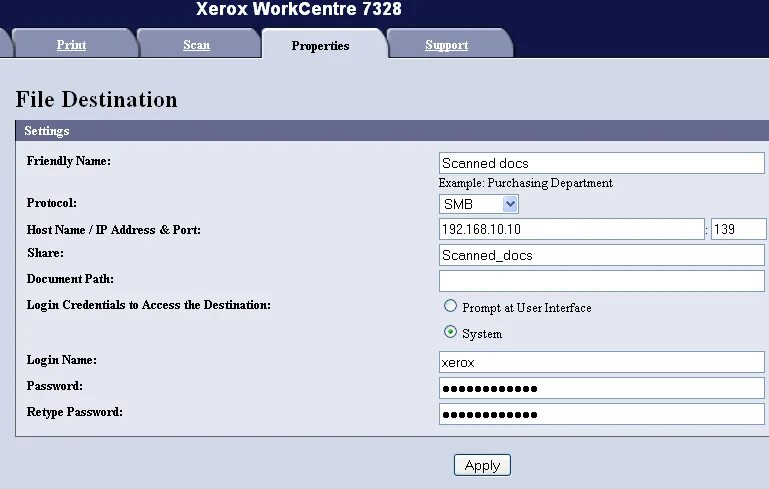Screen dimensions: 769x489
Task: Click the Login Name field with xerox
Action: click(601, 362)
